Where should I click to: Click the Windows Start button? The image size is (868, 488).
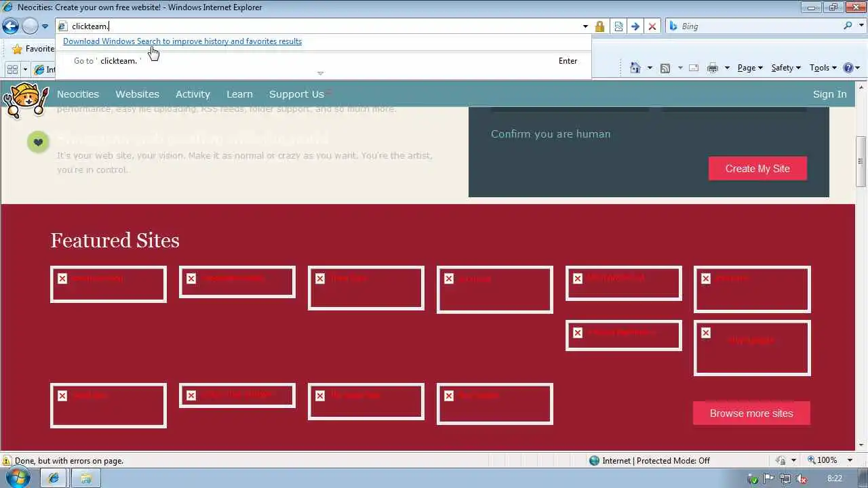[x=16, y=478]
